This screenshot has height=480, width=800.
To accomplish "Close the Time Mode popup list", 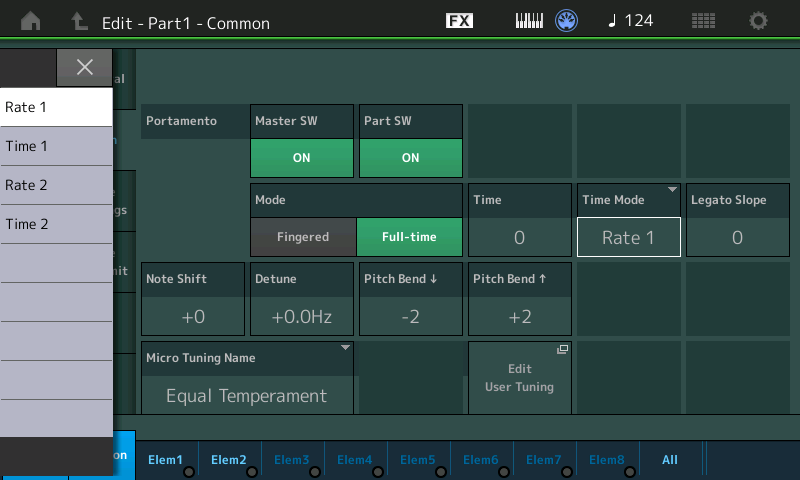I will click(x=84, y=67).
